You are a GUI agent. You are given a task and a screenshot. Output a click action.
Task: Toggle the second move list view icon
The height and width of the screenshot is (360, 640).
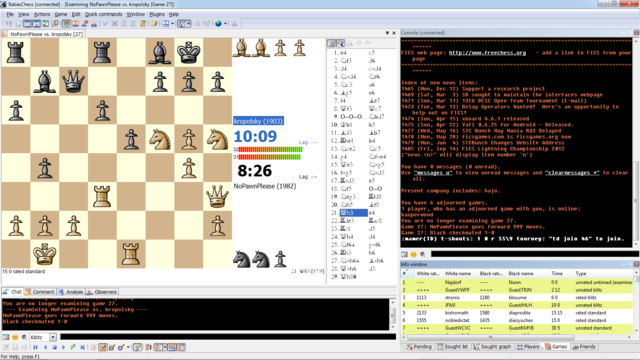tap(340, 43)
